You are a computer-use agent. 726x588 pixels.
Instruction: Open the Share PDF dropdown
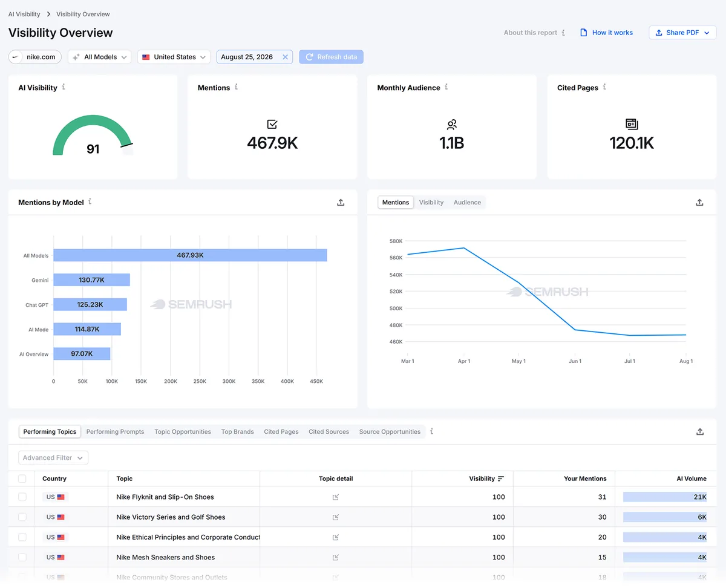click(x=682, y=33)
